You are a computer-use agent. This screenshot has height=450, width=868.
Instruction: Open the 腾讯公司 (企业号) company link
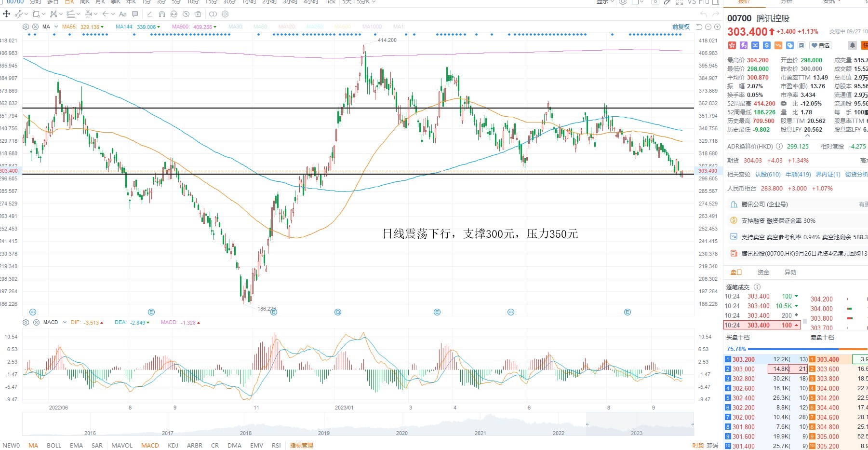(765, 205)
